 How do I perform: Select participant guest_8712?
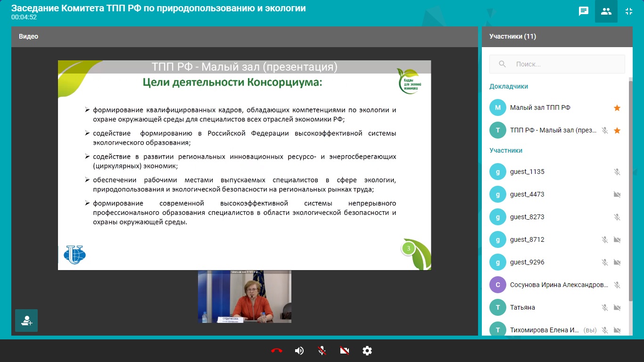[x=527, y=239]
